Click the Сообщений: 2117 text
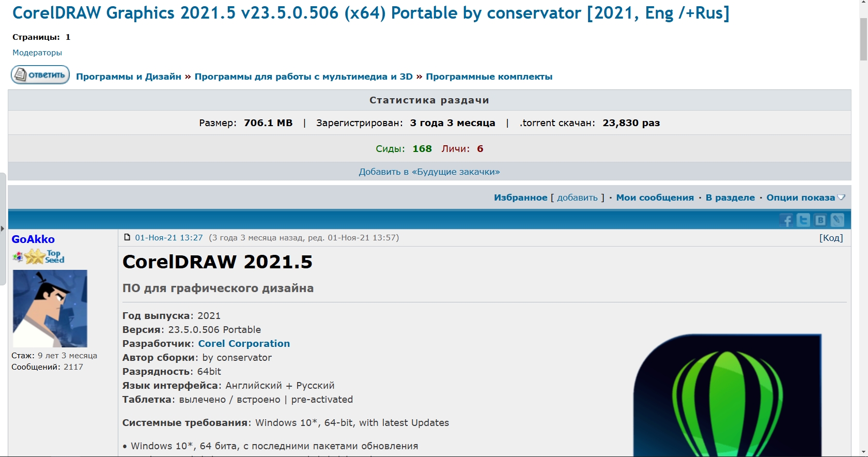868x457 pixels. [47, 367]
